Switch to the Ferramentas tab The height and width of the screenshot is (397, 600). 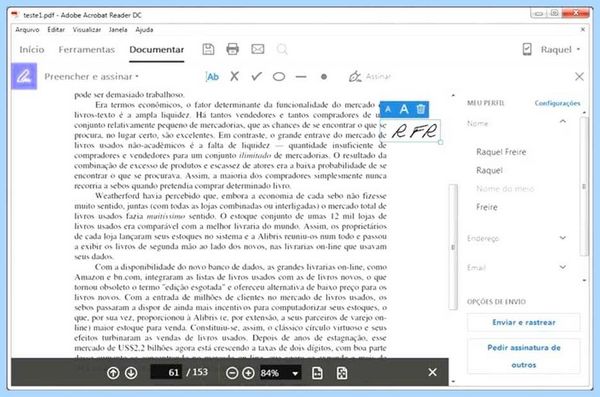coord(86,50)
